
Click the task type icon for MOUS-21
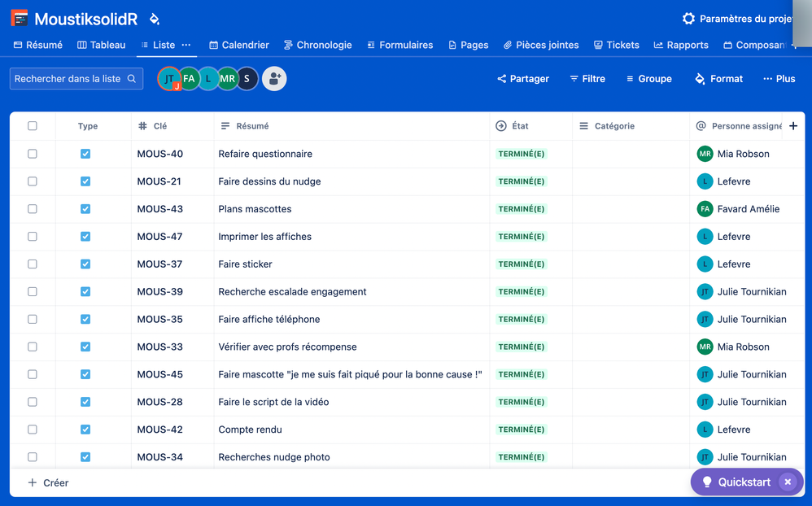coord(85,181)
